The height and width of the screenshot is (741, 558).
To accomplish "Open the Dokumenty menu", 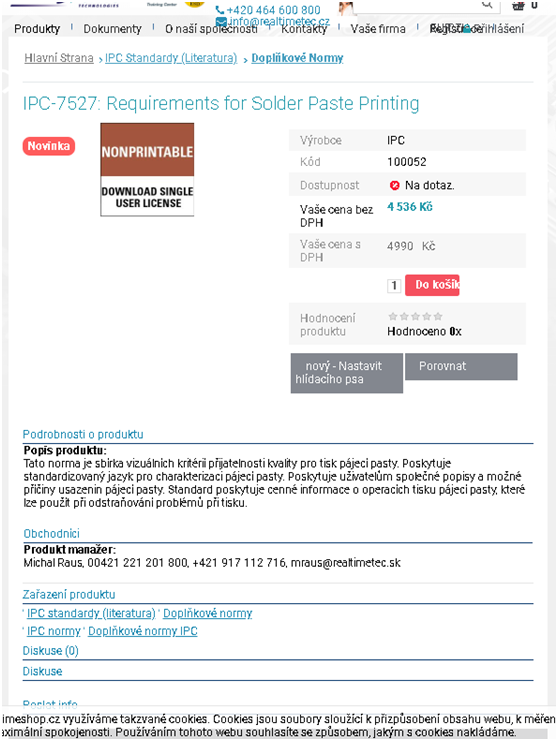I will (112, 29).
